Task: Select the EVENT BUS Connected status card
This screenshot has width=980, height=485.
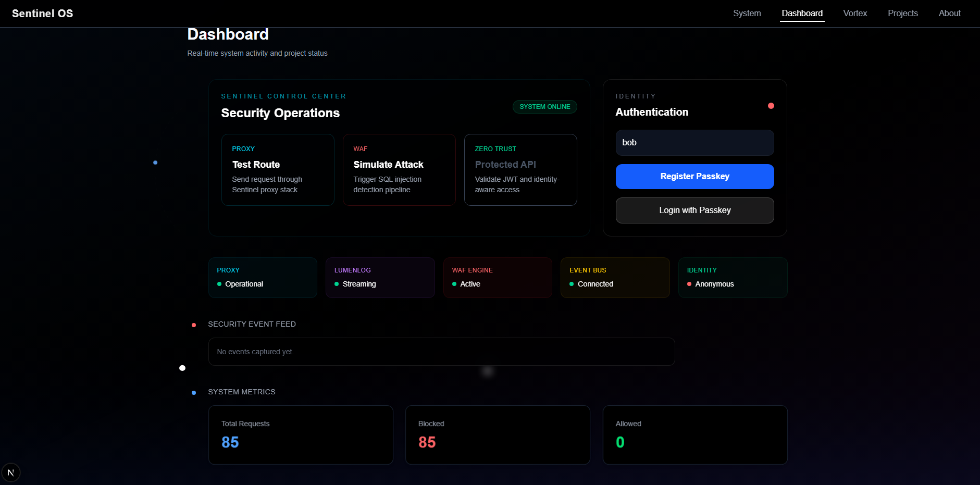Action: coord(615,278)
